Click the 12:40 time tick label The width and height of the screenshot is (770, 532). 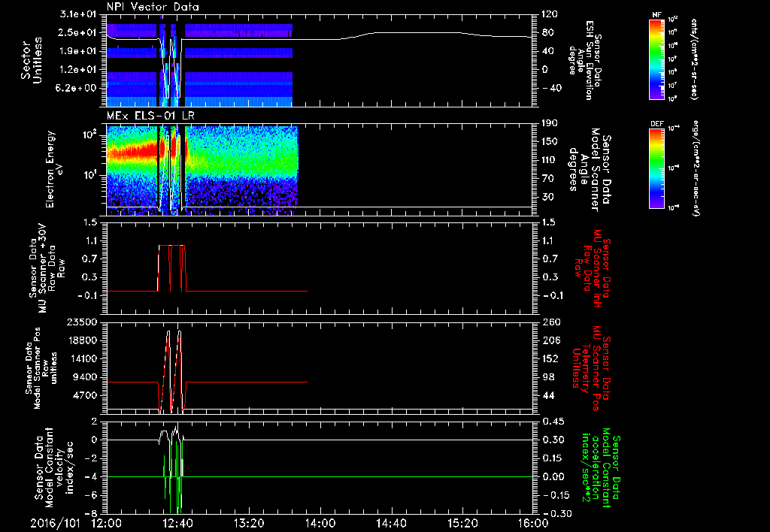177,523
